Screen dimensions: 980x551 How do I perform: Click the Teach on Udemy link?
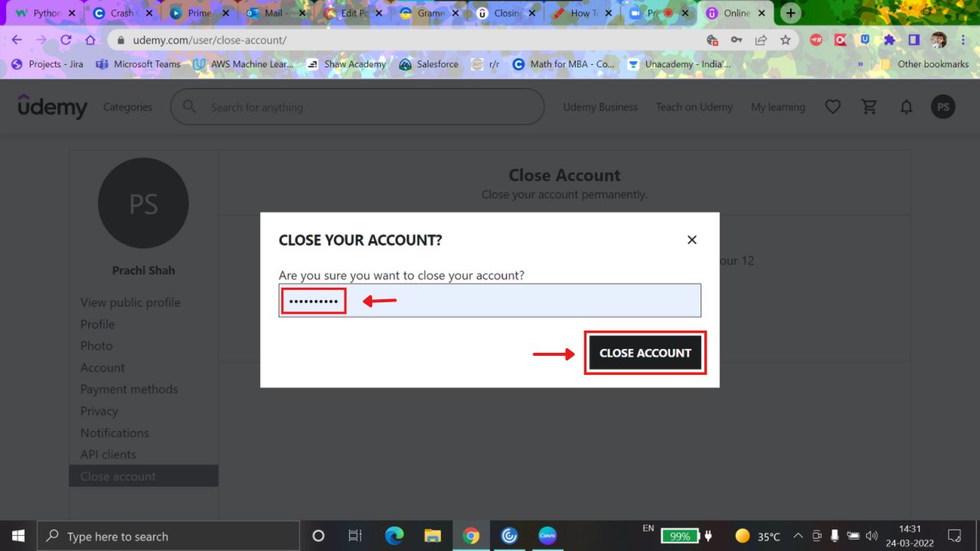pos(694,107)
